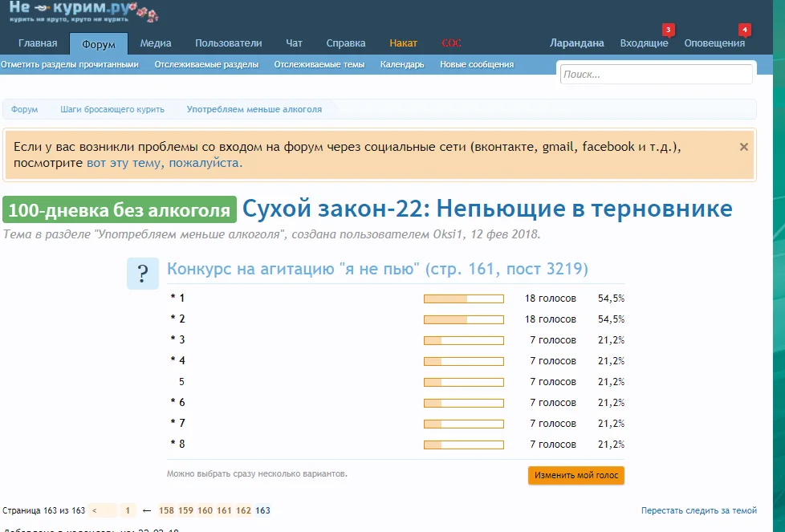Open the Входящие inbox with badge
The image size is (785, 532).
point(644,43)
